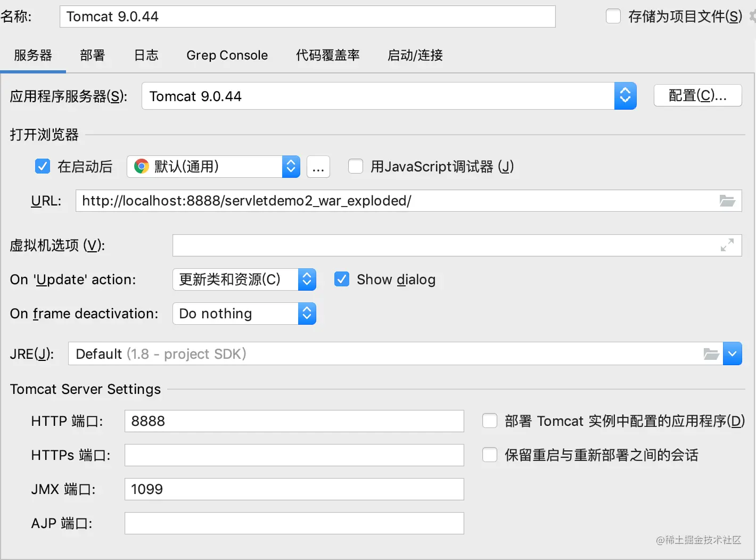Click the 名称 name input field
Viewport: 756px width, 560px height.
click(x=308, y=17)
